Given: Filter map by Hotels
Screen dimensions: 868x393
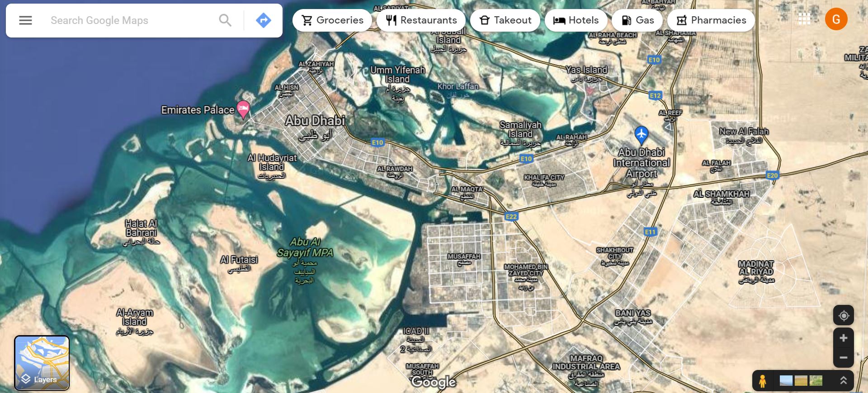Looking at the screenshot, I should [x=576, y=20].
